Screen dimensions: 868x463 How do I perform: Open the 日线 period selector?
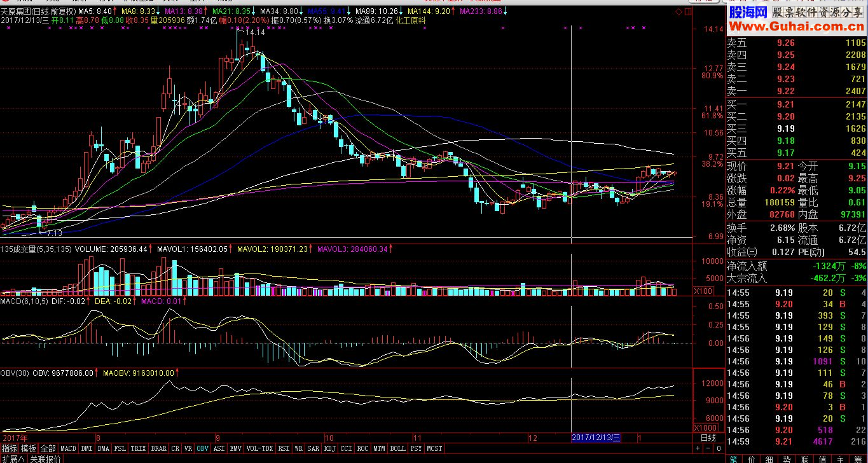click(708, 438)
